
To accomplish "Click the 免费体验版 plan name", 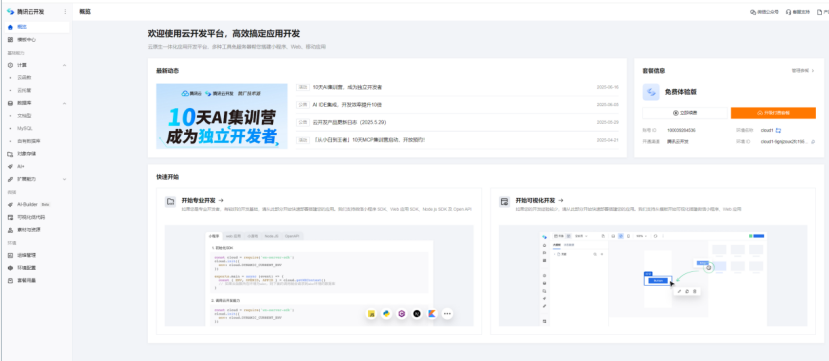I will (x=680, y=92).
